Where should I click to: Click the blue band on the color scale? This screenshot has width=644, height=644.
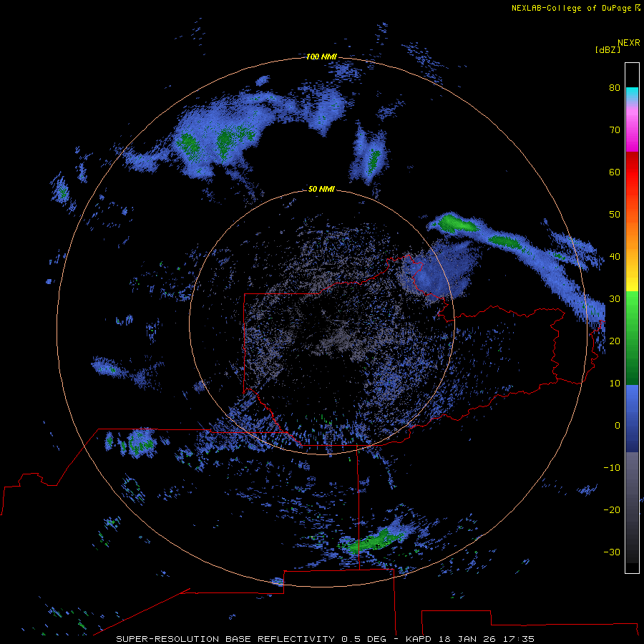coord(632,418)
